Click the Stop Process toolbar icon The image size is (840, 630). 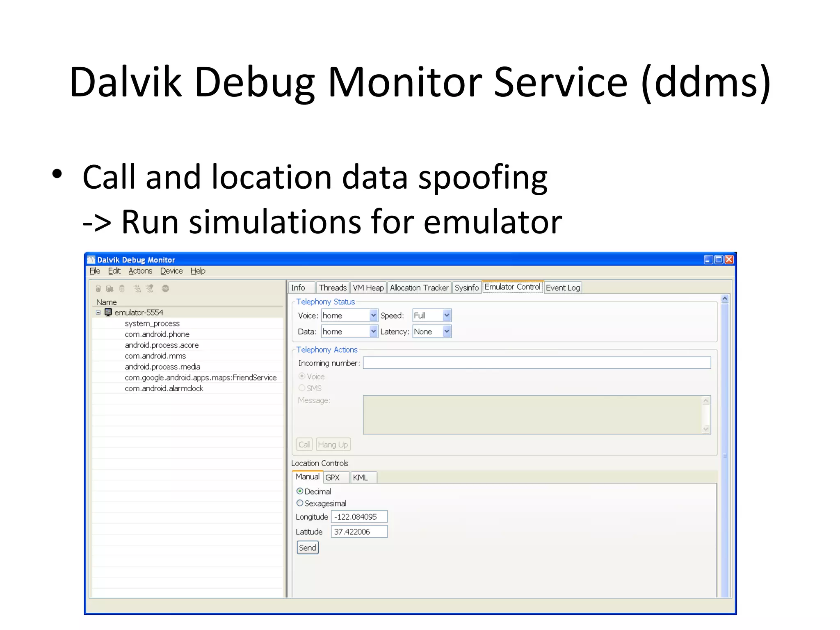tap(165, 288)
